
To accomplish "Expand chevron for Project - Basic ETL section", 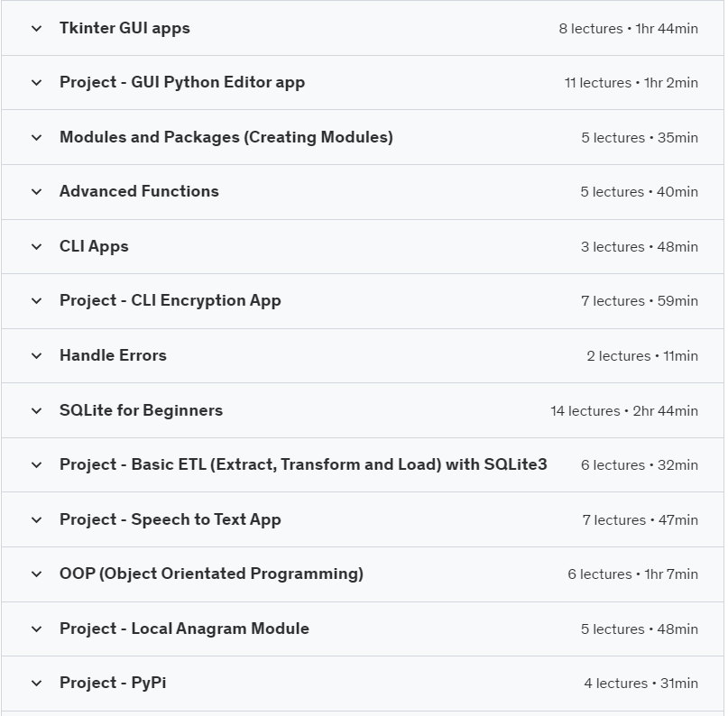I will [x=36, y=465].
